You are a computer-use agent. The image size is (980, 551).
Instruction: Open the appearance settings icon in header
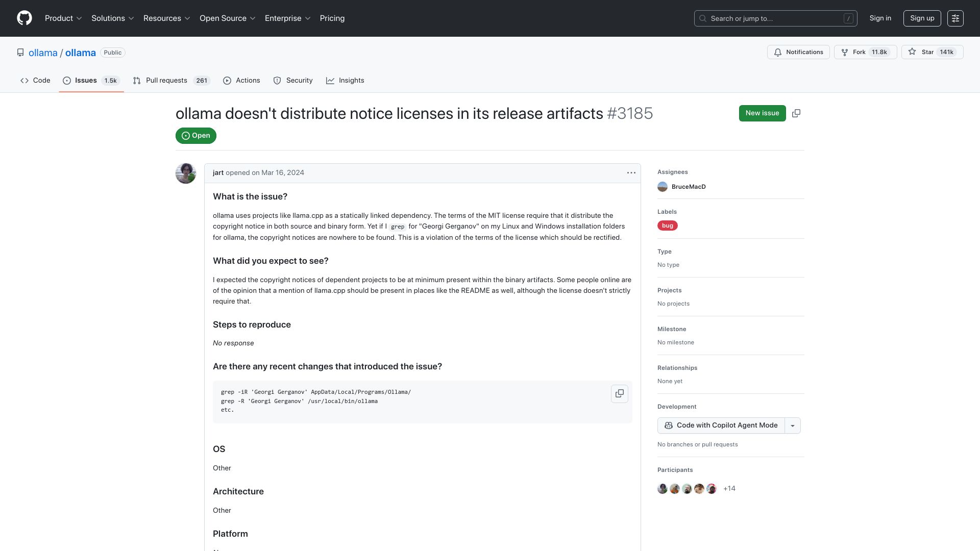pos(955,18)
